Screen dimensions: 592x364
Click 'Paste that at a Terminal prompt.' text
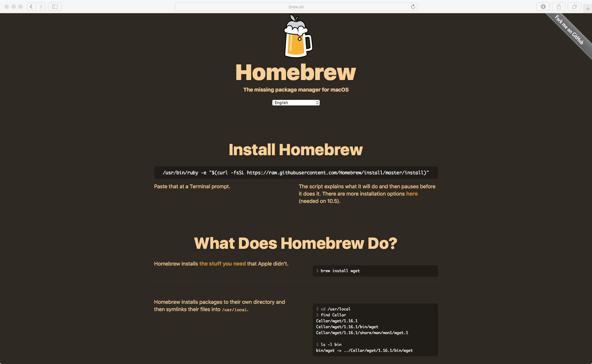pos(192,187)
